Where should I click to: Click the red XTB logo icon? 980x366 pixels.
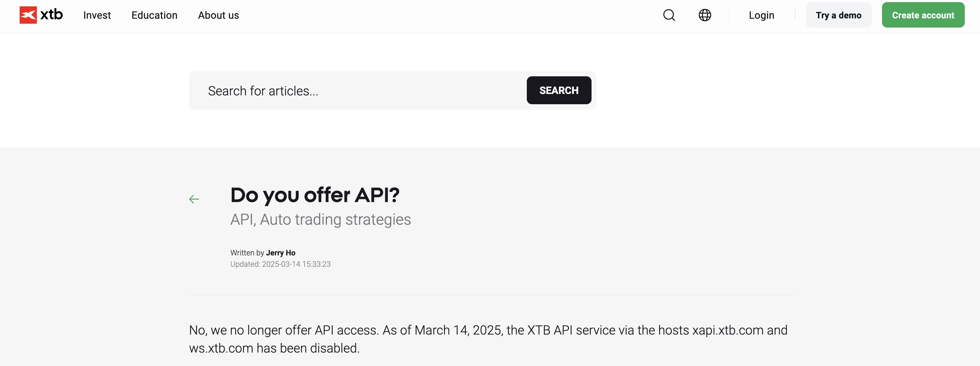point(28,15)
